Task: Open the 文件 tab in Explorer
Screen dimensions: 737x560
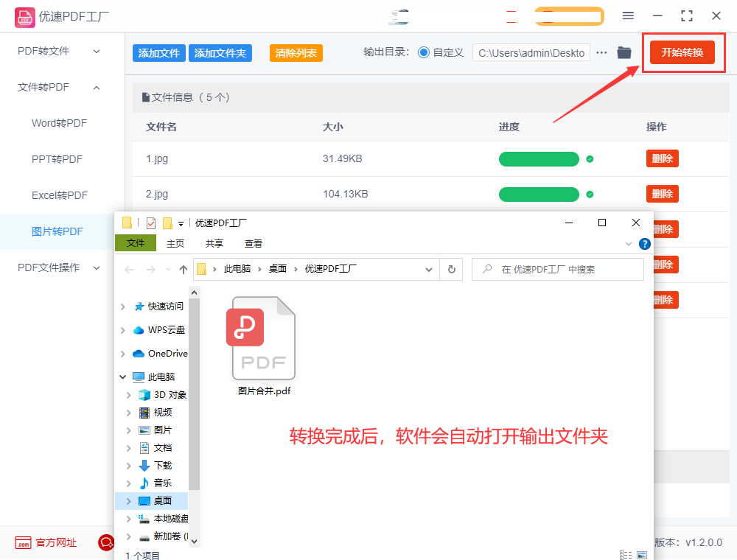Action: [x=136, y=243]
